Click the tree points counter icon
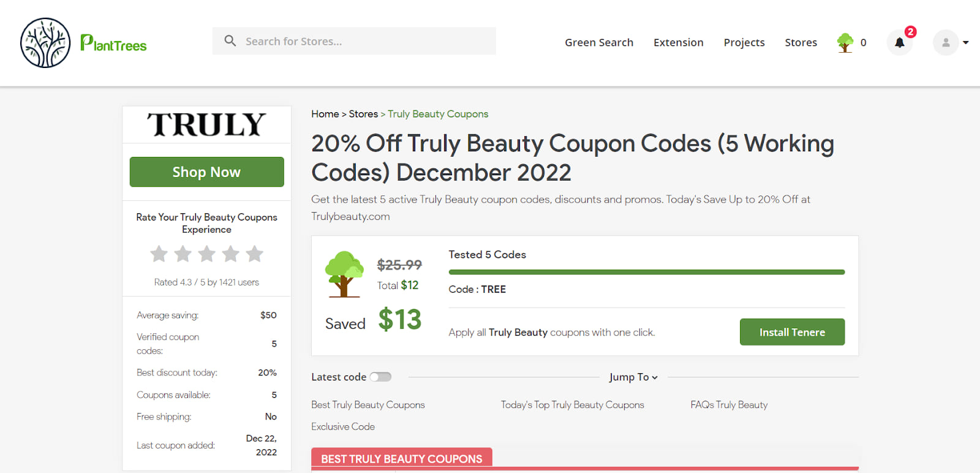 pyautogui.click(x=845, y=42)
